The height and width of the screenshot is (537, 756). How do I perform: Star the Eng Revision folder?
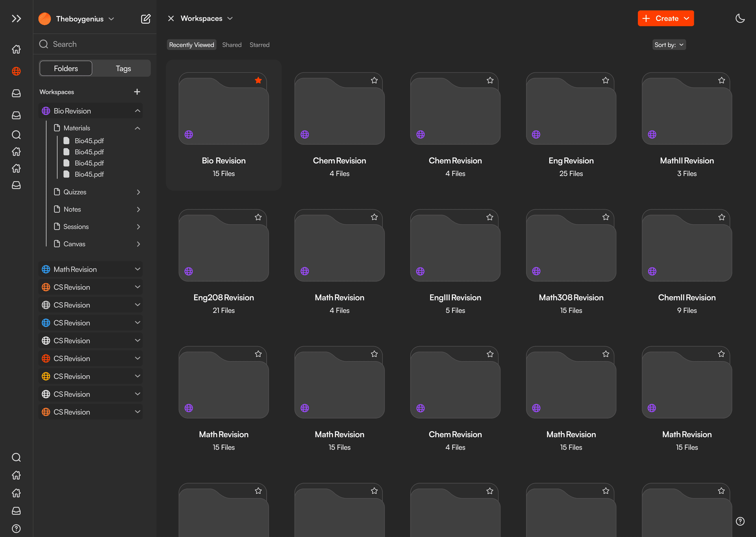coord(606,80)
